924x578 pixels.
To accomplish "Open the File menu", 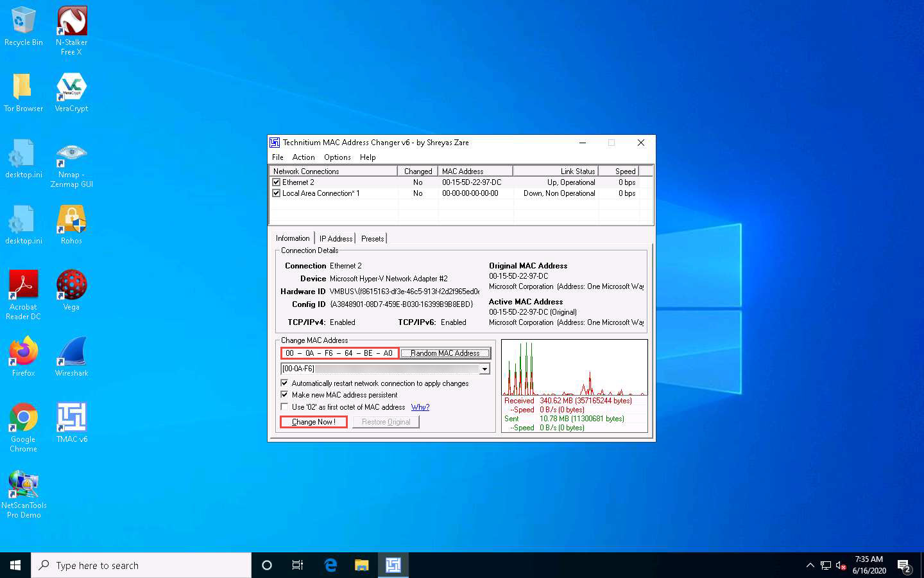I will click(278, 157).
